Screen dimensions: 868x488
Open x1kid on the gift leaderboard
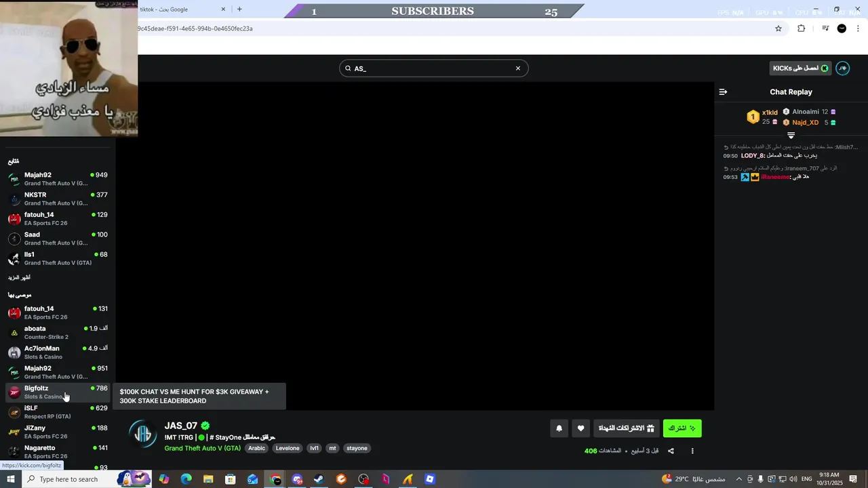770,113
